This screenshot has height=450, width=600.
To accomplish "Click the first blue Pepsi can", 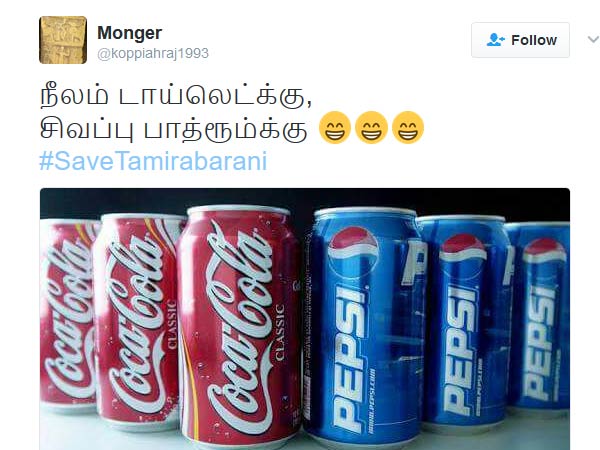I will (x=365, y=327).
